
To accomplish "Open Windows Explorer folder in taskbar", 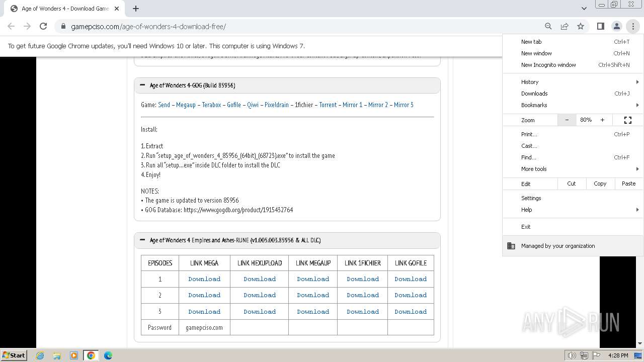I will point(57,355).
